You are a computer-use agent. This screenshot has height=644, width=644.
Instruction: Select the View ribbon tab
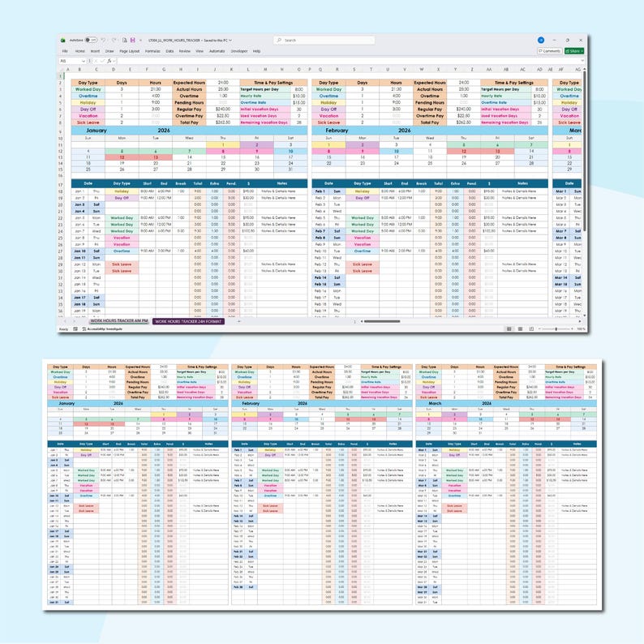coord(200,51)
